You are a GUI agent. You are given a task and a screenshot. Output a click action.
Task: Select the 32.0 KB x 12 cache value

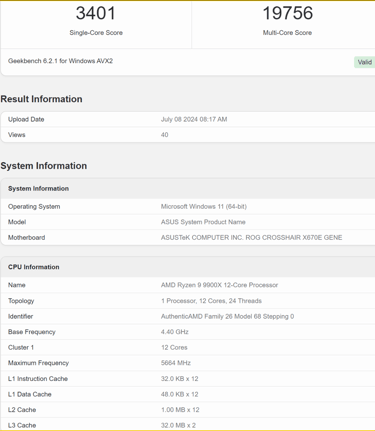point(179,379)
